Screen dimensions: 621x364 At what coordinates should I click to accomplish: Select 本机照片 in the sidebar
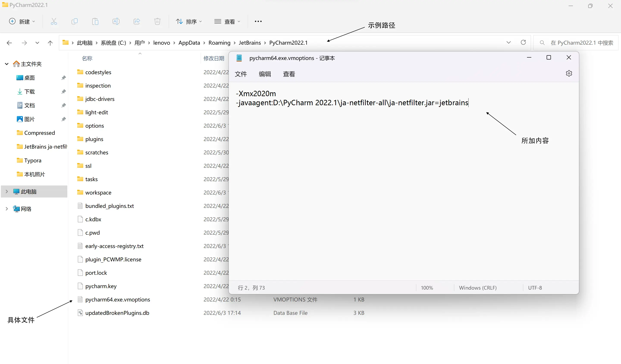[34, 174]
